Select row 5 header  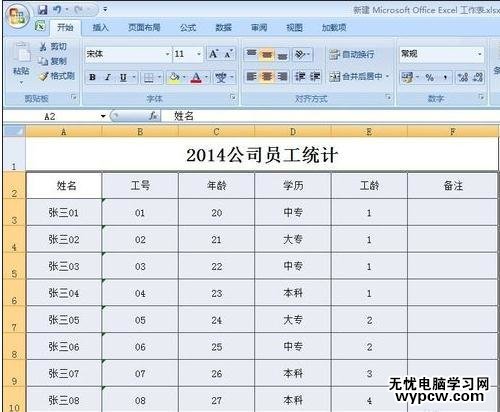pos(14,266)
